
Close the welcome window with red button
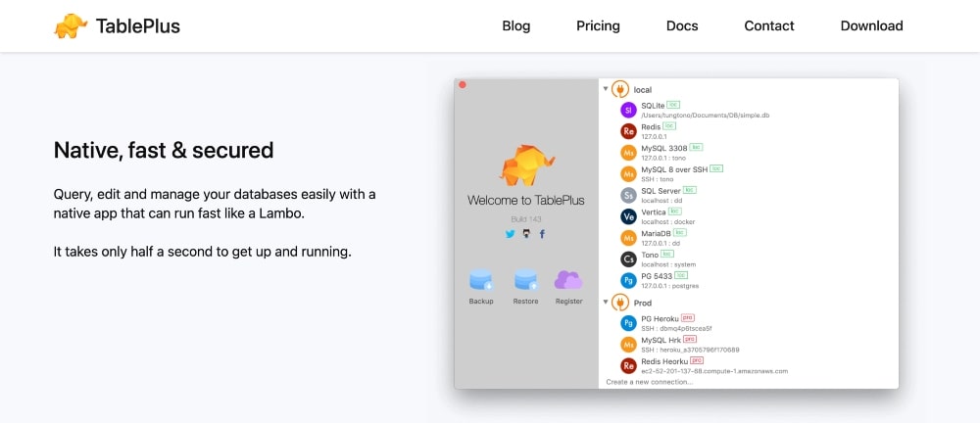pos(463,85)
